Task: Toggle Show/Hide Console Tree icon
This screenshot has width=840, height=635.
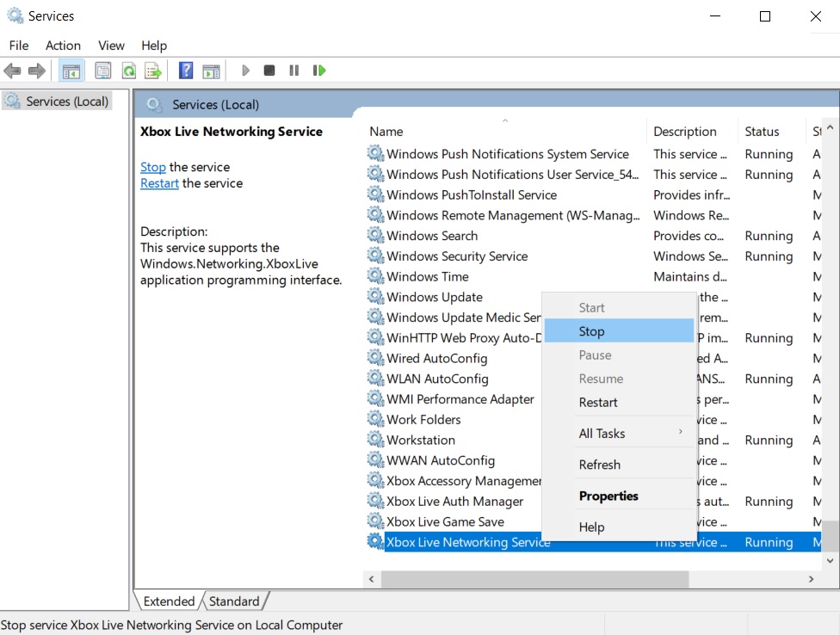Action: (x=71, y=71)
